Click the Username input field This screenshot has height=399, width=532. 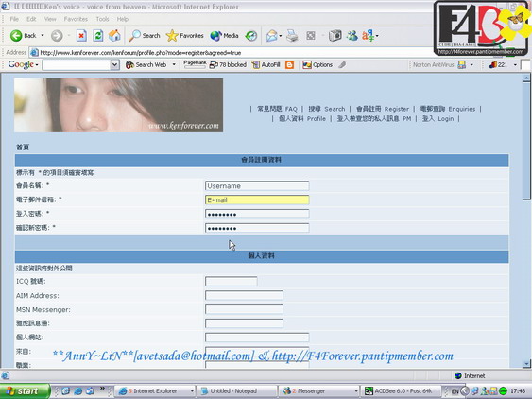pyautogui.click(x=257, y=185)
